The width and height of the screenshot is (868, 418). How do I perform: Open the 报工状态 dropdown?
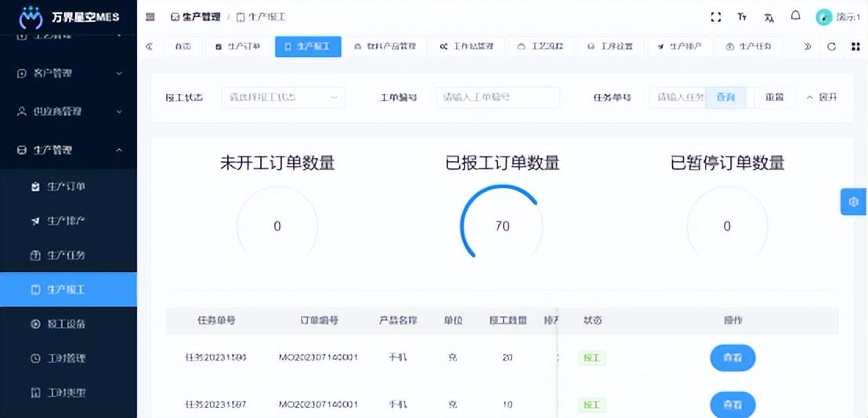tap(284, 97)
